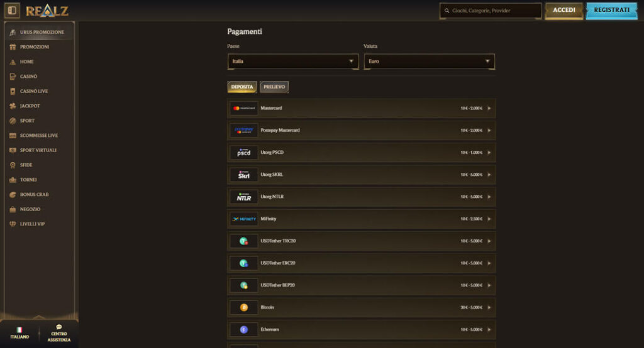Click the Negozio shop icon
Image resolution: width=644 pixels, height=348 pixels.
[x=13, y=209]
